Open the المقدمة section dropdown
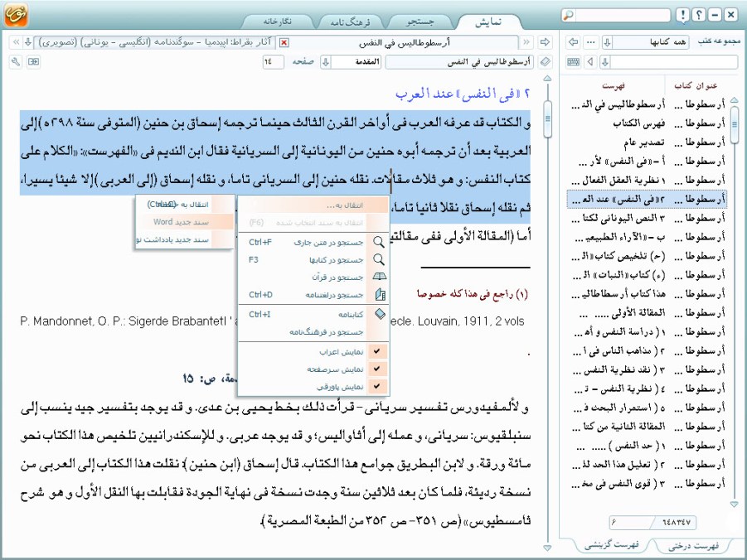Screen dimensions: 747x560 coord(325,62)
